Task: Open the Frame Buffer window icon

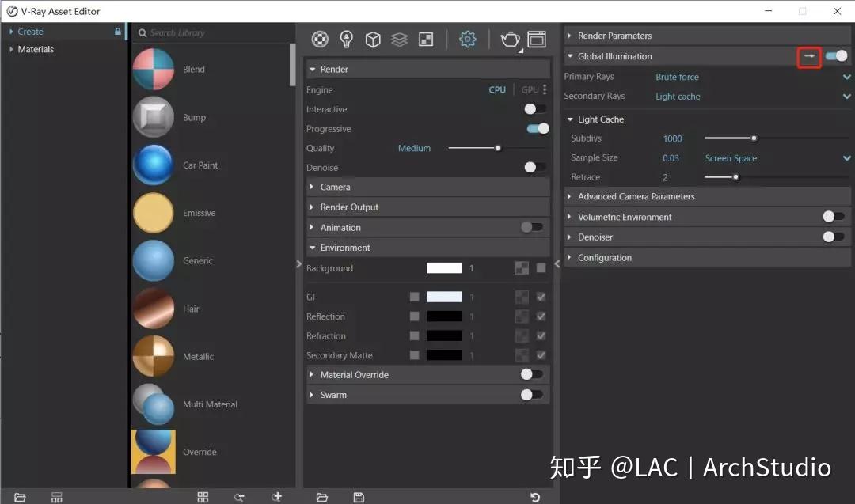Action: pos(537,40)
